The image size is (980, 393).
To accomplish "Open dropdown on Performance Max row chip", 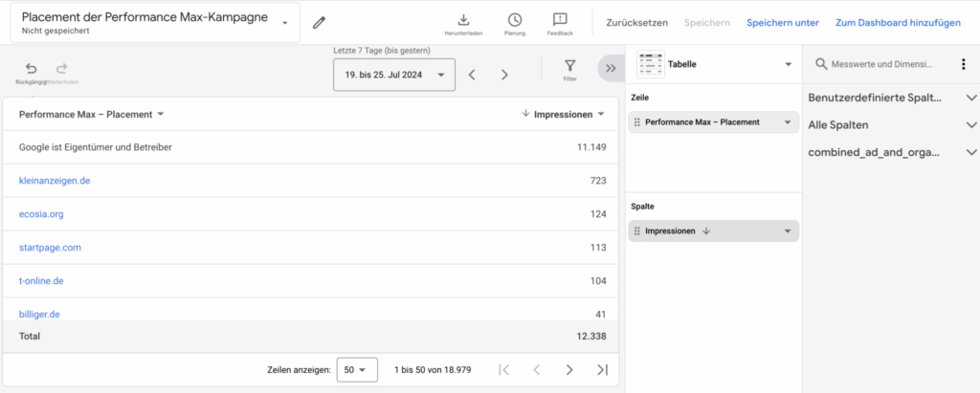I will coord(788,122).
